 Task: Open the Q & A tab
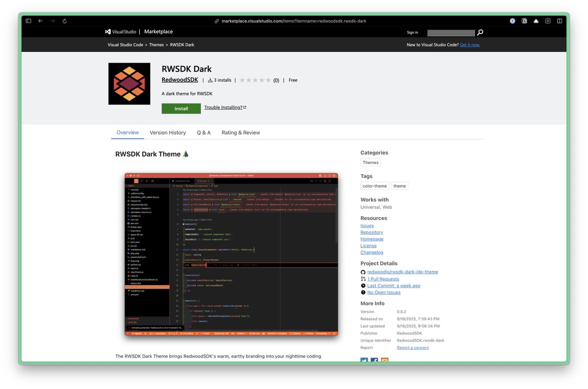(204, 133)
